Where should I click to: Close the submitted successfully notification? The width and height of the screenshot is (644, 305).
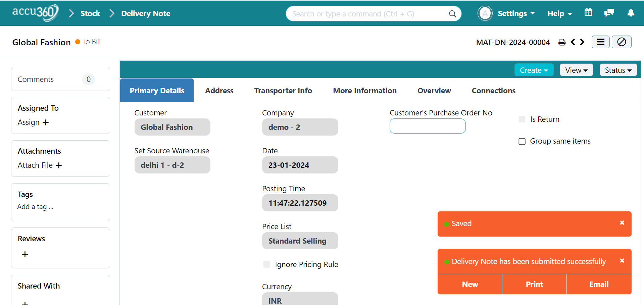(622, 261)
